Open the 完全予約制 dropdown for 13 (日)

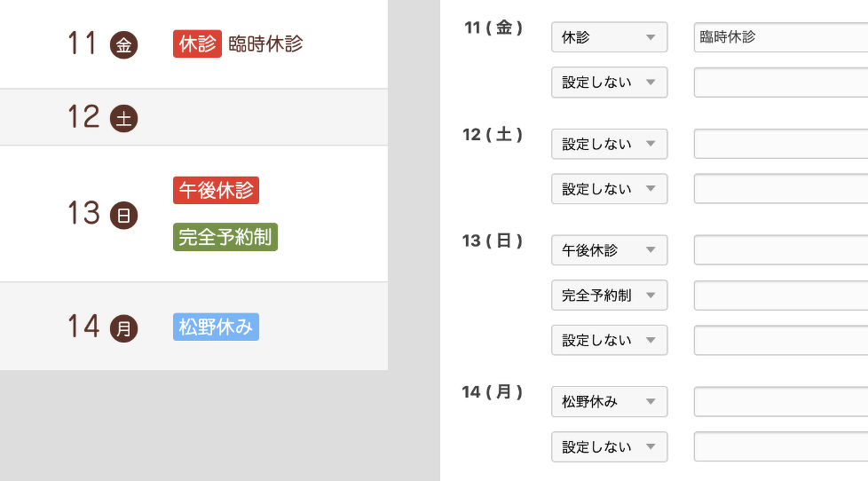[x=609, y=296]
